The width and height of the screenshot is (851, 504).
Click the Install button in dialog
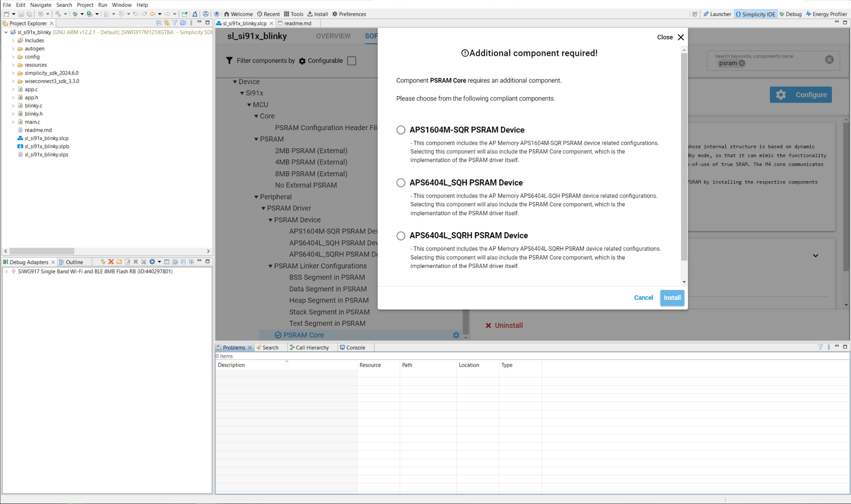click(x=672, y=298)
